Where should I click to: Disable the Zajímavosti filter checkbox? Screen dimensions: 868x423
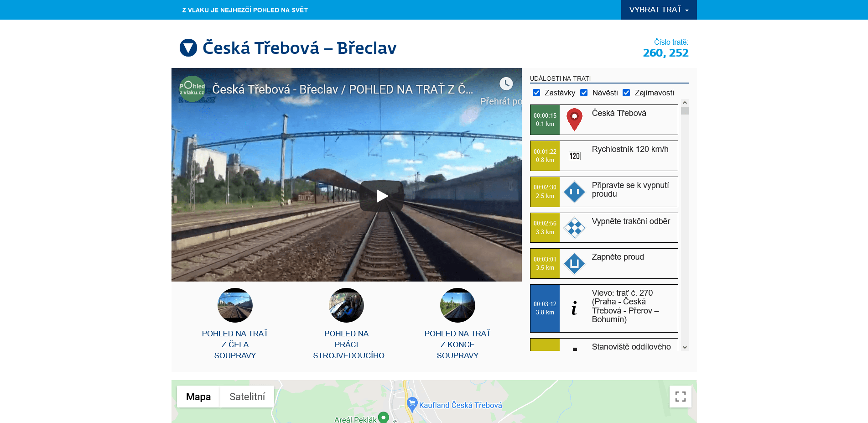pos(626,93)
